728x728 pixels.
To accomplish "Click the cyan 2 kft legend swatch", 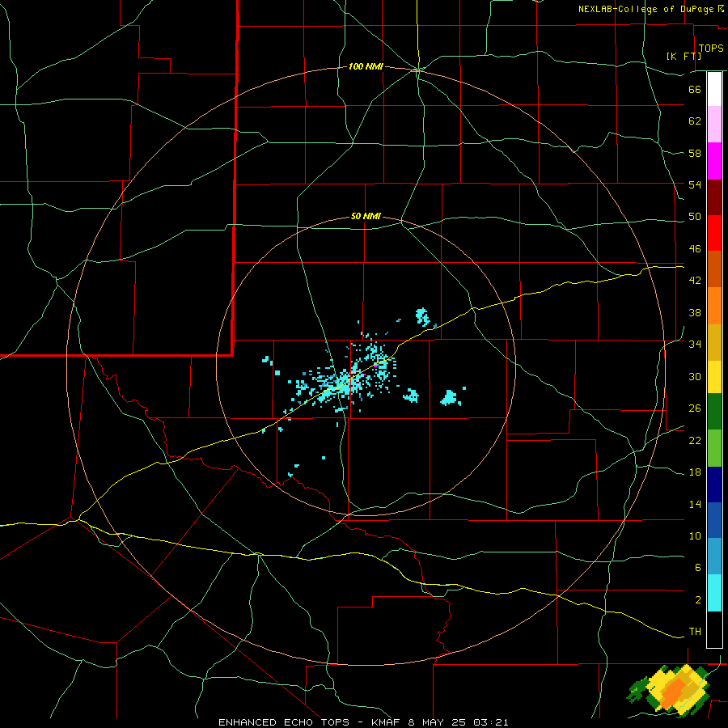I will (714, 593).
